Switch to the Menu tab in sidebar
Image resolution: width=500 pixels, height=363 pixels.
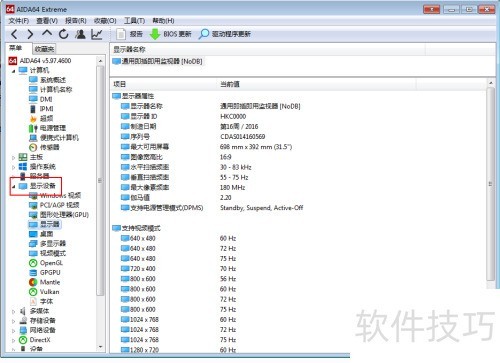[x=16, y=48]
